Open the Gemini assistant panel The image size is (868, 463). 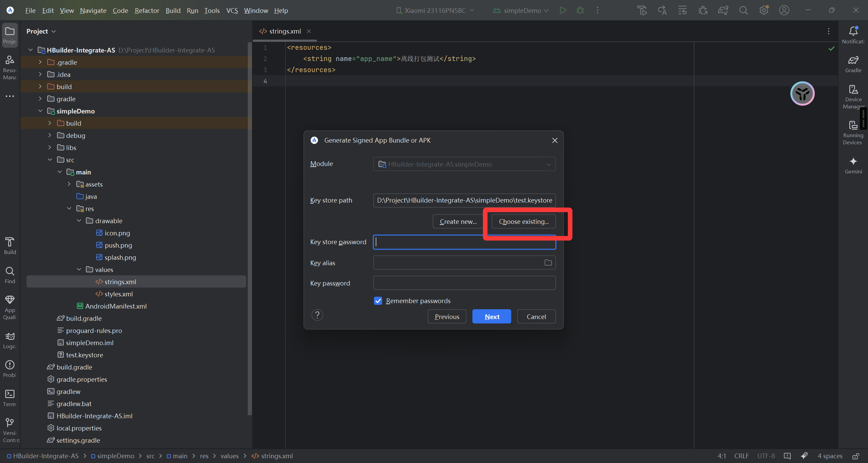853,166
